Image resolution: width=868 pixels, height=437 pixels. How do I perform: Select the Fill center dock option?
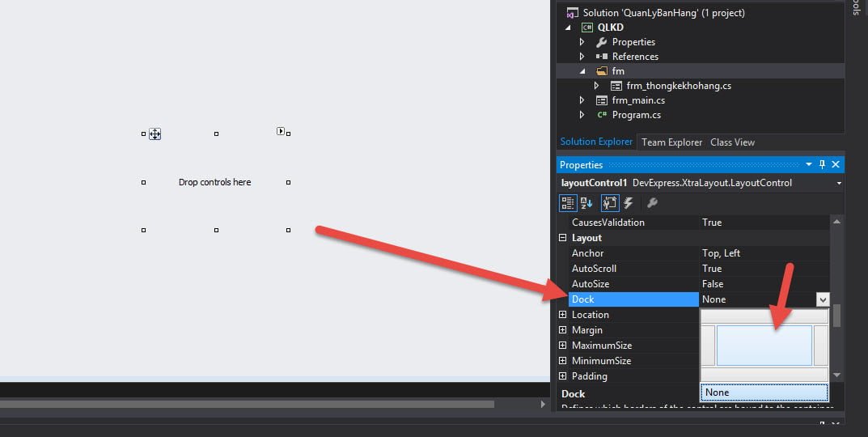tap(764, 346)
